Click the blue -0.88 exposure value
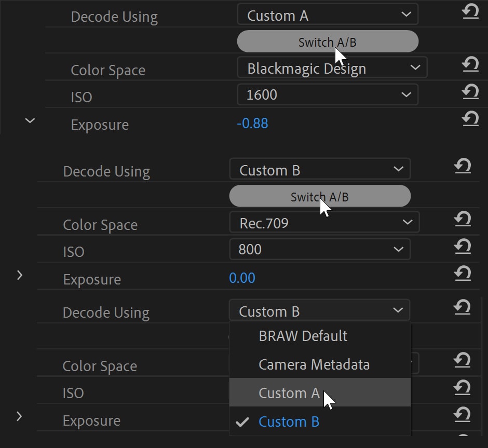The width and height of the screenshot is (488, 448). coord(252,124)
